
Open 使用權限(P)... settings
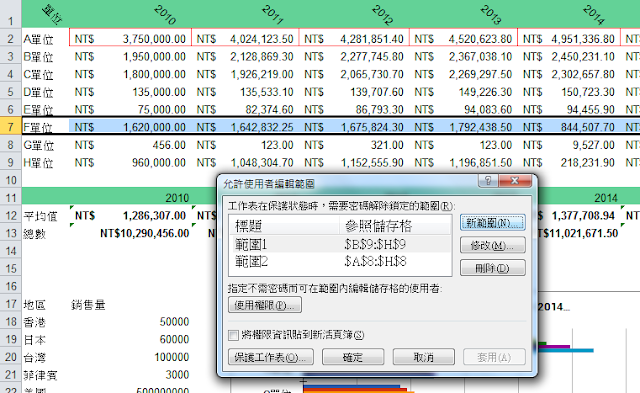(265, 305)
